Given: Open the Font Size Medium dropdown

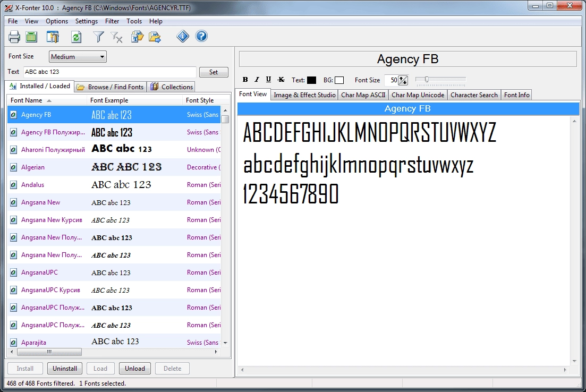Looking at the screenshot, I should pyautogui.click(x=78, y=57).
